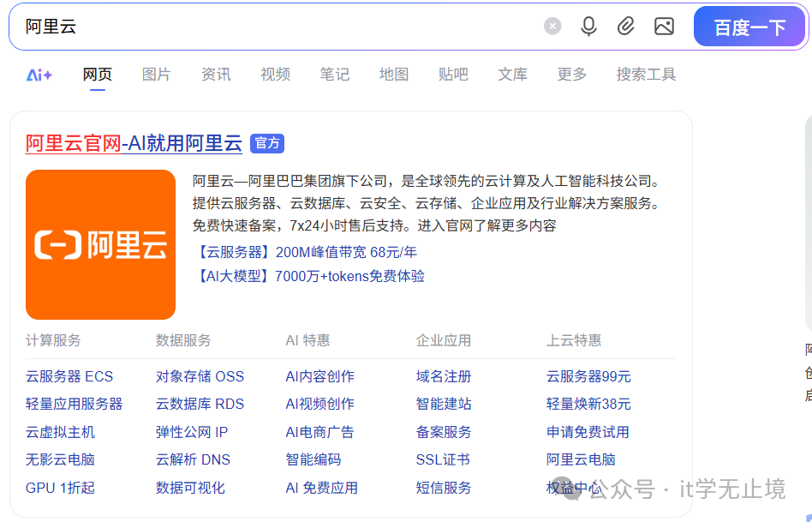Open the 视频 tab
Screen dimensions: 812x522
[275, 75]
